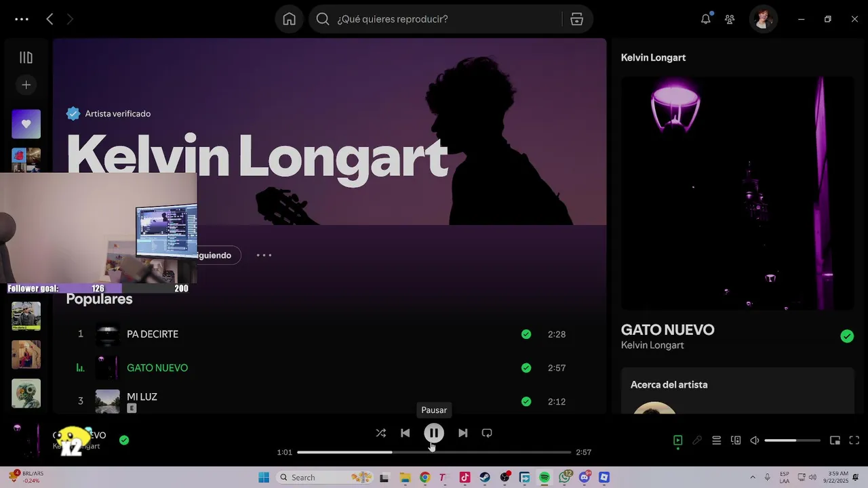This screenshot has width=868, height=488.
Task: Skip to previous track
Action: click(x=405, y=433)
